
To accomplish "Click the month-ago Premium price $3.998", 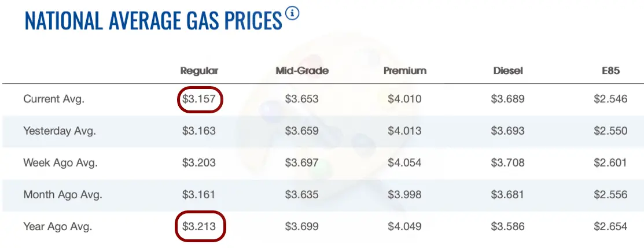I will click(404, 194).
